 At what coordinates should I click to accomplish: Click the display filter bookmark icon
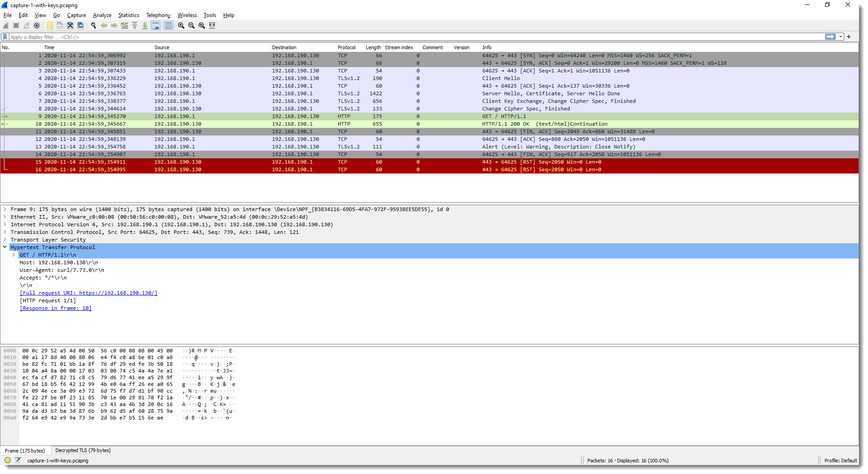coord(5,37)
